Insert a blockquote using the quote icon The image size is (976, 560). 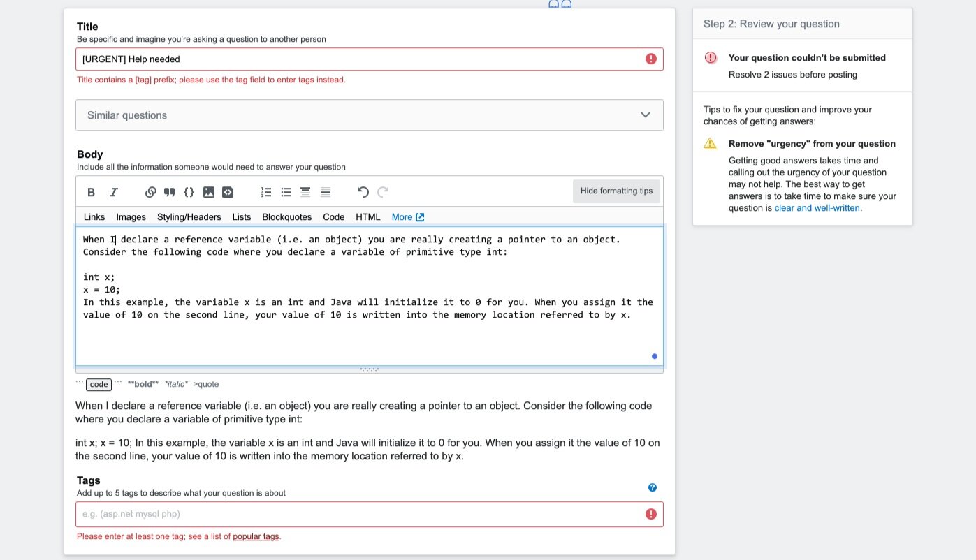[x=169, y=192]
